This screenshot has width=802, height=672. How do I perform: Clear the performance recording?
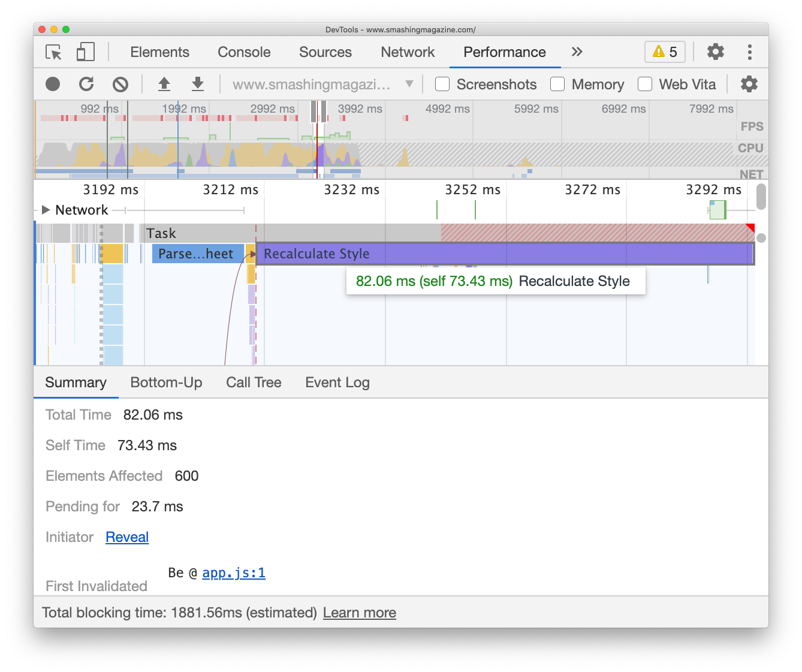pyautogui.click(x=120, y=85)
